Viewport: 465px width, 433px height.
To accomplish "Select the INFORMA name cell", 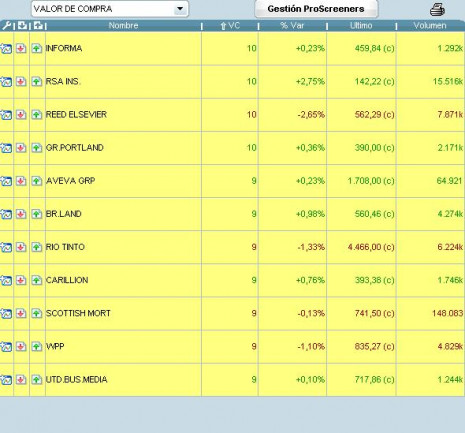I will (x=123, y=49).
